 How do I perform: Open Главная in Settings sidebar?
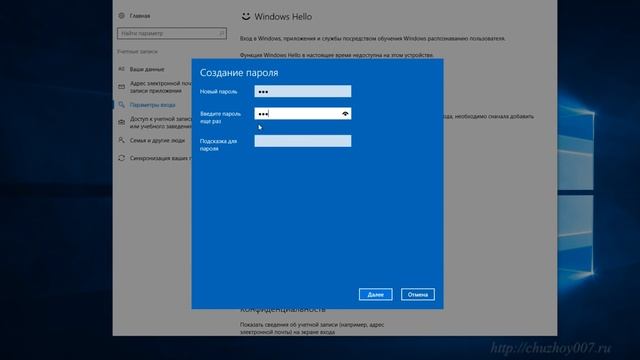coord(140,16)
